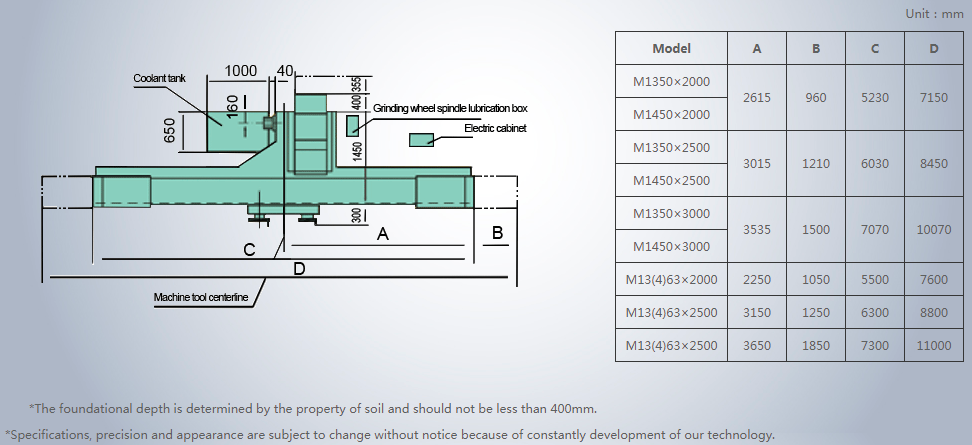The width and height of the screenshot is (972, 445).
Task: Click the 'Electric cabinet' text label
Action: point(494,128)
